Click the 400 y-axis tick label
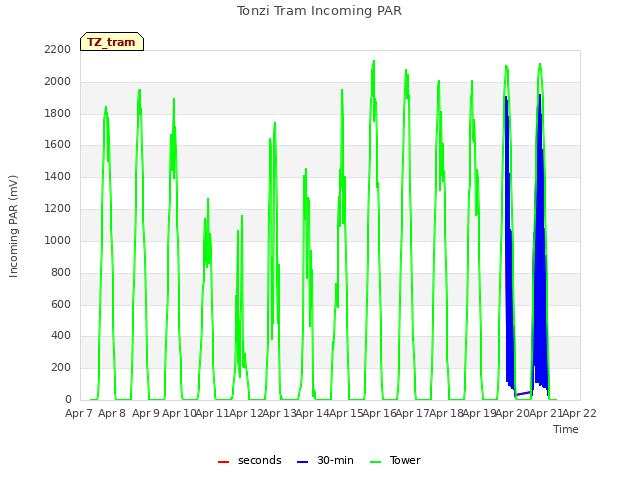The image size is (640, 480). 61,336
